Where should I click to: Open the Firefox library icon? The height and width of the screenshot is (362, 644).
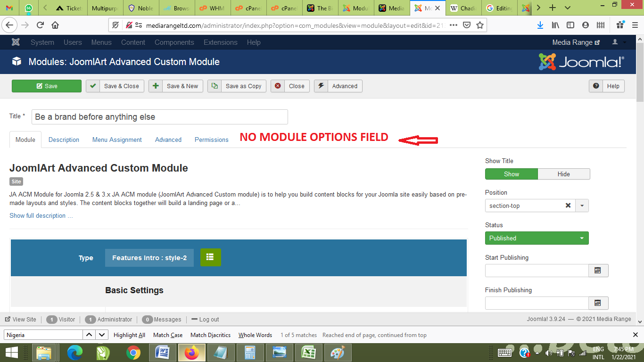tap(556, 25)
